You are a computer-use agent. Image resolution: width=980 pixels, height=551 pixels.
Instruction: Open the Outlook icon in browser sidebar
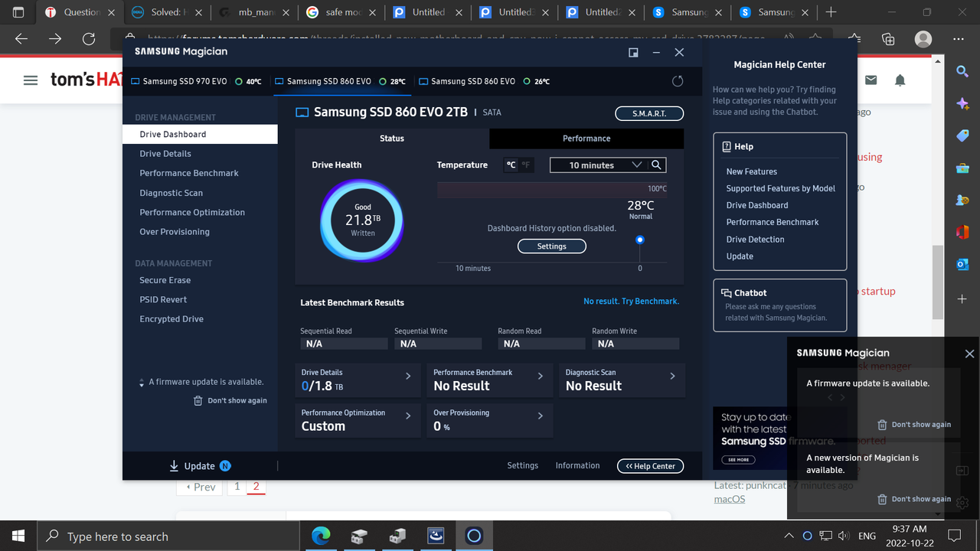[x=962, y=264]
